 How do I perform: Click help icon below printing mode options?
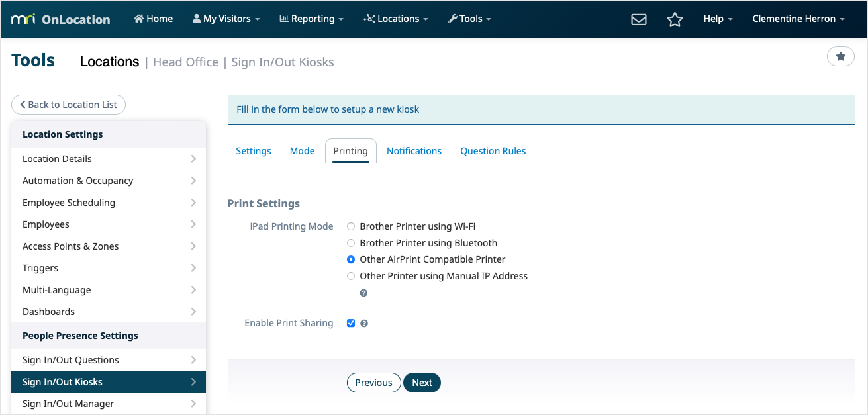pyautogui.click(x=363, y=293)
